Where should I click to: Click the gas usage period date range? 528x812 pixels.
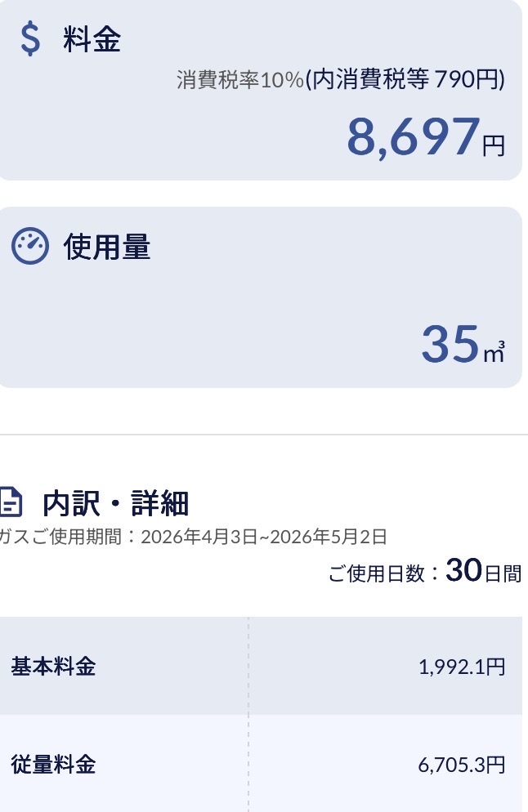click(x=264, y=537)
